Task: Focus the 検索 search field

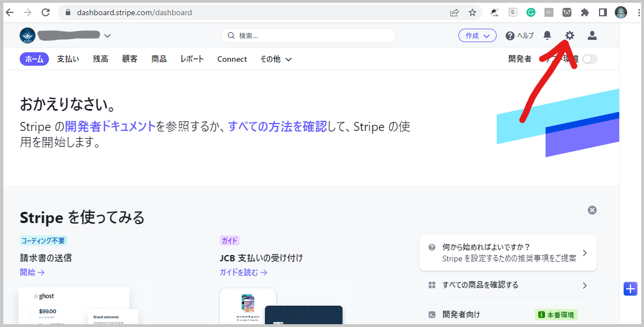Action: click(x=308, y=36)
